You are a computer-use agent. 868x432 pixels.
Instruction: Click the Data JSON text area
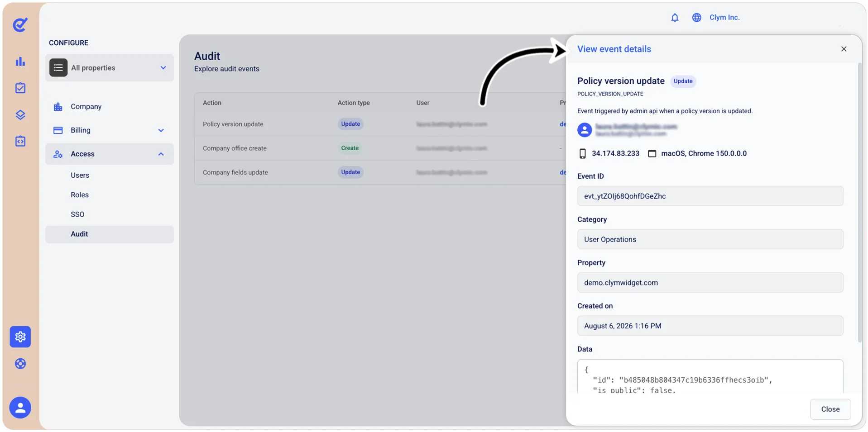[x=710, y=376]
